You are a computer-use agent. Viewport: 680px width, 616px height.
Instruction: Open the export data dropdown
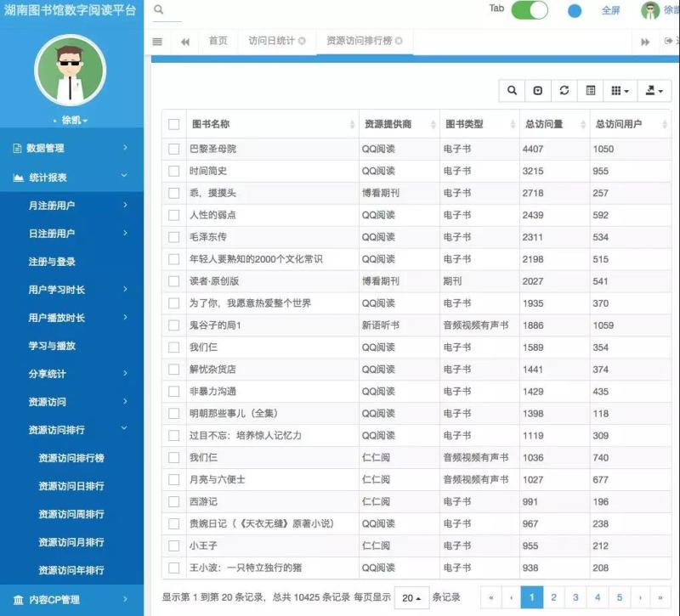654,90
